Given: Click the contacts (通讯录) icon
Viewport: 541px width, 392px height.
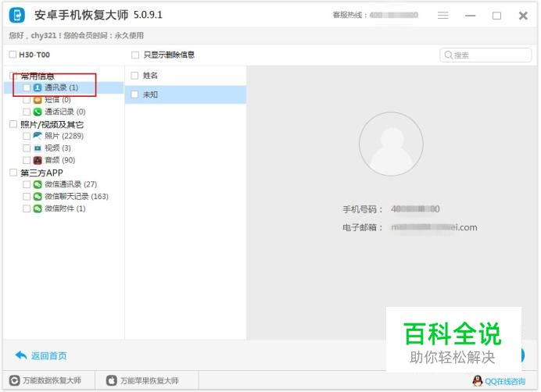Looking at the screenshot, I should 38,87.
